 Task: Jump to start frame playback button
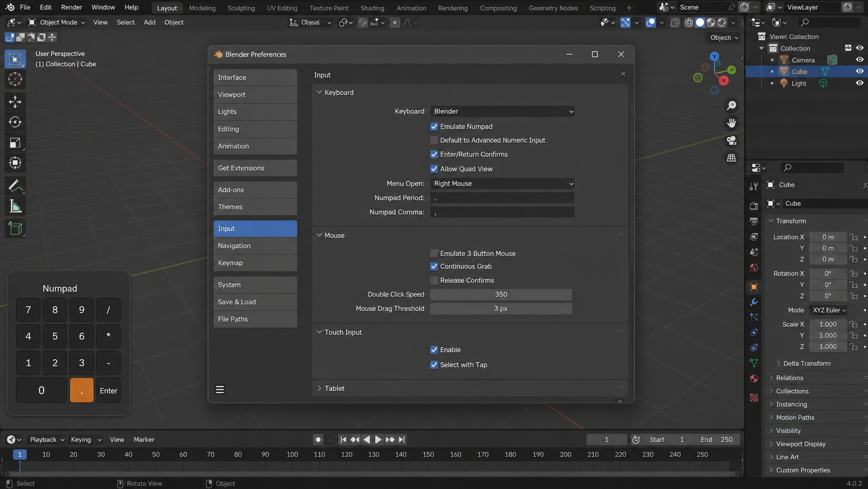pyautogui.click(x=343, y=440)
